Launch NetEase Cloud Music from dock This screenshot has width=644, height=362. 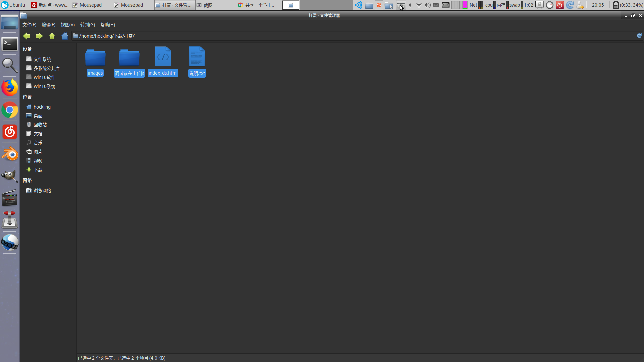point(10,132)
